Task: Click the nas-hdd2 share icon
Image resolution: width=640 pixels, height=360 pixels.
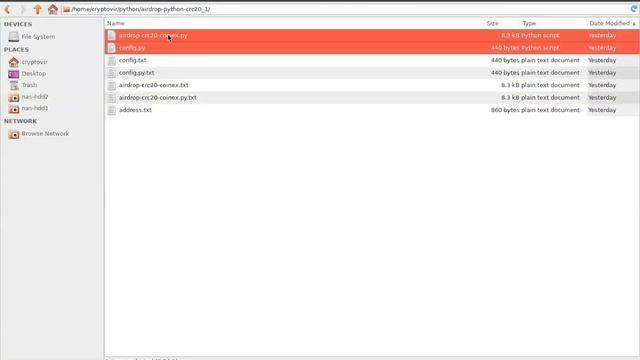Action: (13, 97)
